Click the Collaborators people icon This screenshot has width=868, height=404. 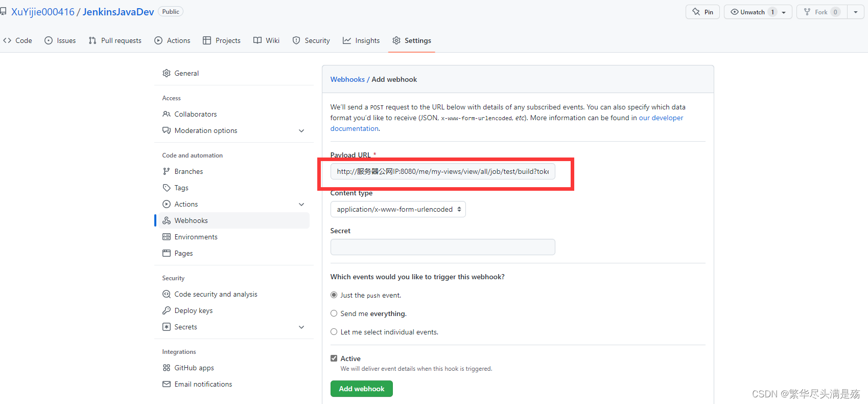coord(167,114)
